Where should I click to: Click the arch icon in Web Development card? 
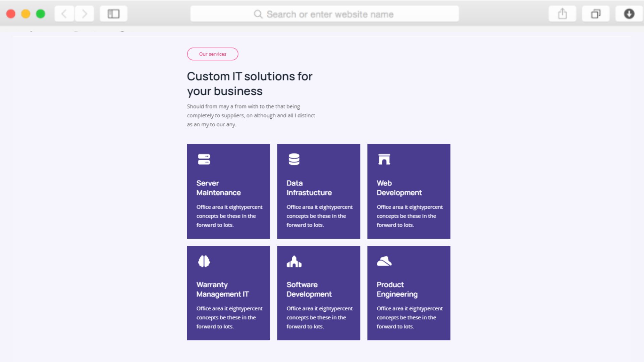coord(384,159)
